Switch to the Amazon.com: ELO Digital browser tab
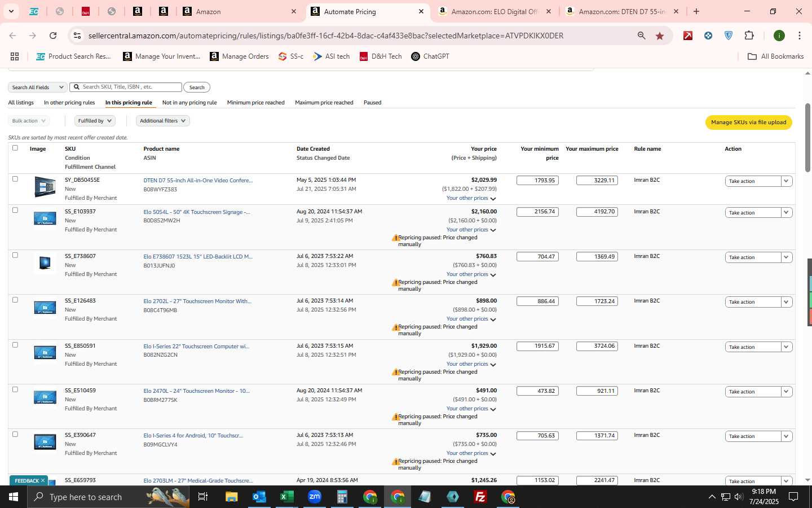This screenshot has height=508, width=812. 494,11
